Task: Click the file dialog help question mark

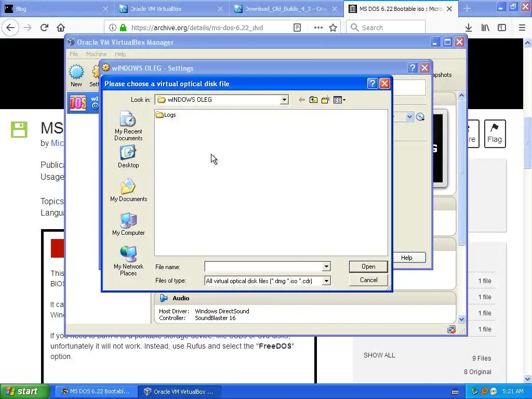Action: (x=373, y=84)
